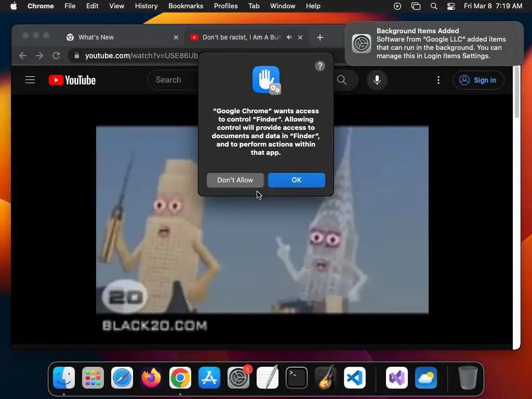This screenshot has height=399, width=532.
Task: Click the YouTube search magnifier button
Action: pyautogui.click(x=342, y=80)
